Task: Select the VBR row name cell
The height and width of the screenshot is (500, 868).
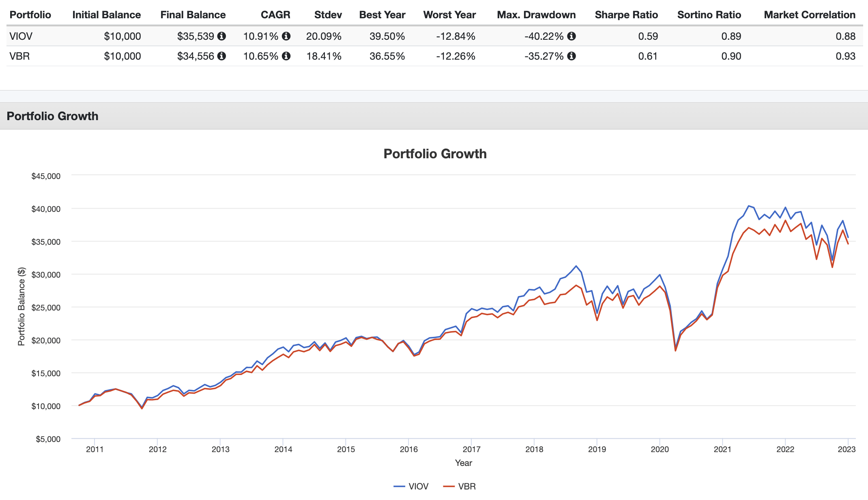Action: click(19, 56)
